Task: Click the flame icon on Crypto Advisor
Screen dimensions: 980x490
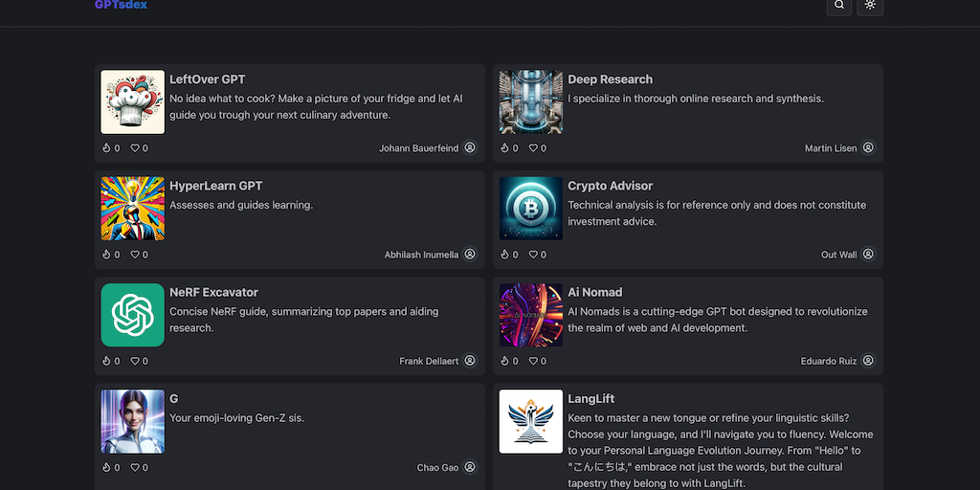Action: coord(504,255)
